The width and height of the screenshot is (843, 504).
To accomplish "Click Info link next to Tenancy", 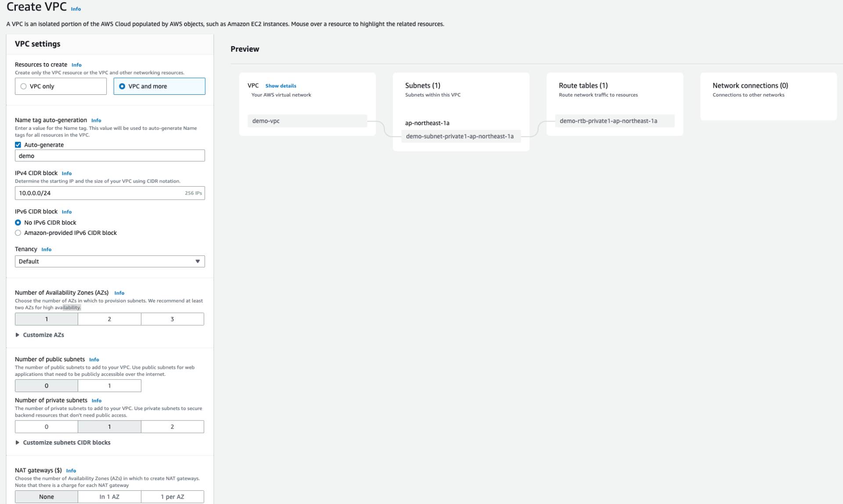I will pyautogui.click(x=47, y=249).
